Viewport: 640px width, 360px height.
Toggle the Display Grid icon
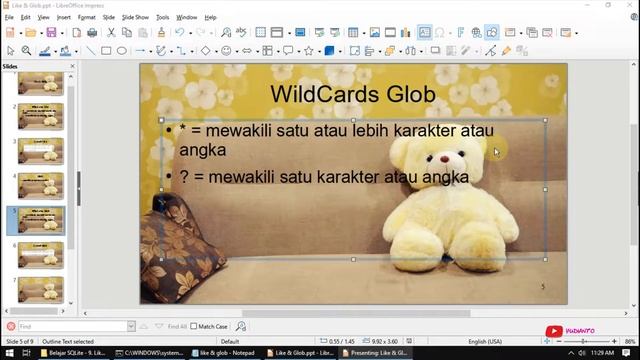pyautogui.click(x=260, y=32)
